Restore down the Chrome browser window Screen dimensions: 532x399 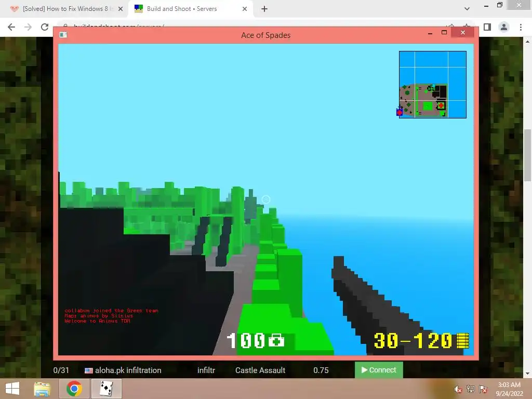500,5
